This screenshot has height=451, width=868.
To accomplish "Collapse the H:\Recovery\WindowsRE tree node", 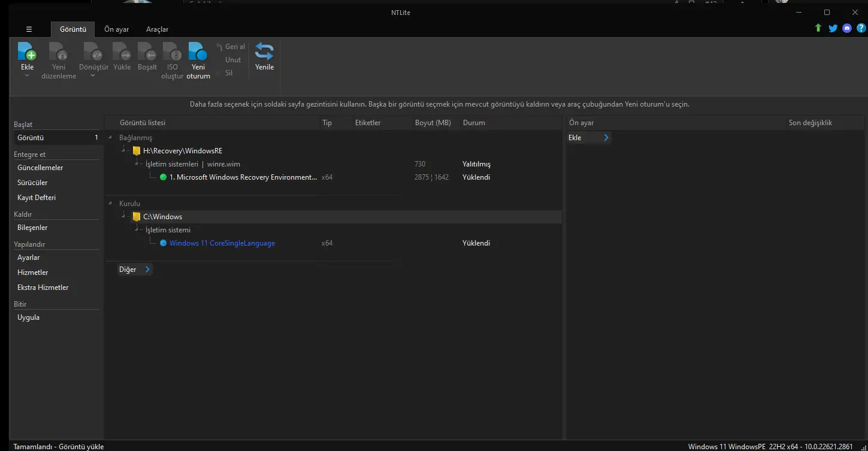I will pyautogui.click(x=123, y=151).
